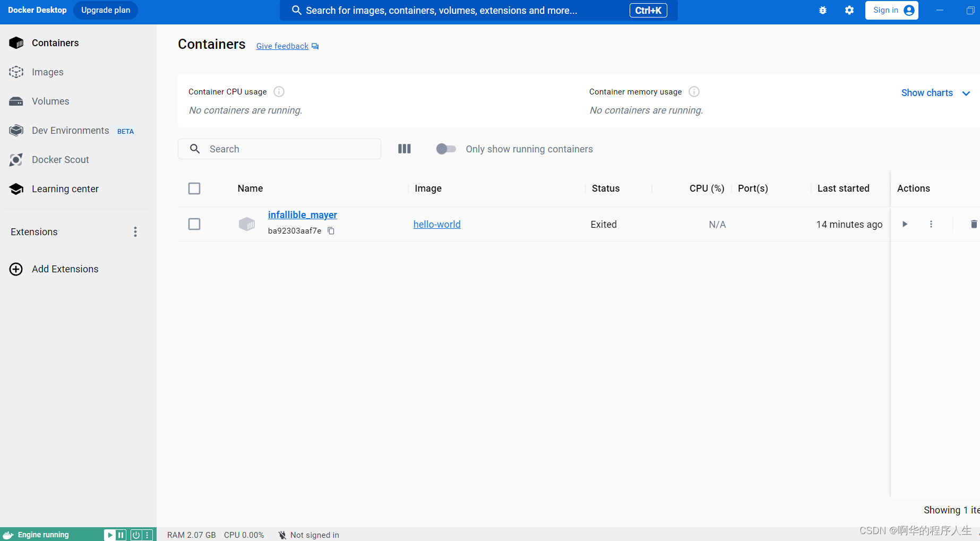This screenshot has height=541, width=980.
Task: Click the Dev Environments stack icon
Action: coord(16,131)
